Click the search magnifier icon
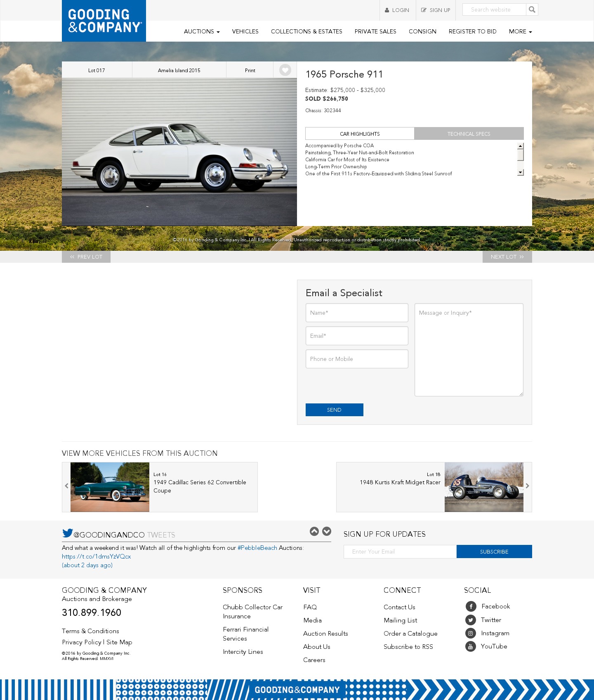The image size is (594, 700). point(532,9)
